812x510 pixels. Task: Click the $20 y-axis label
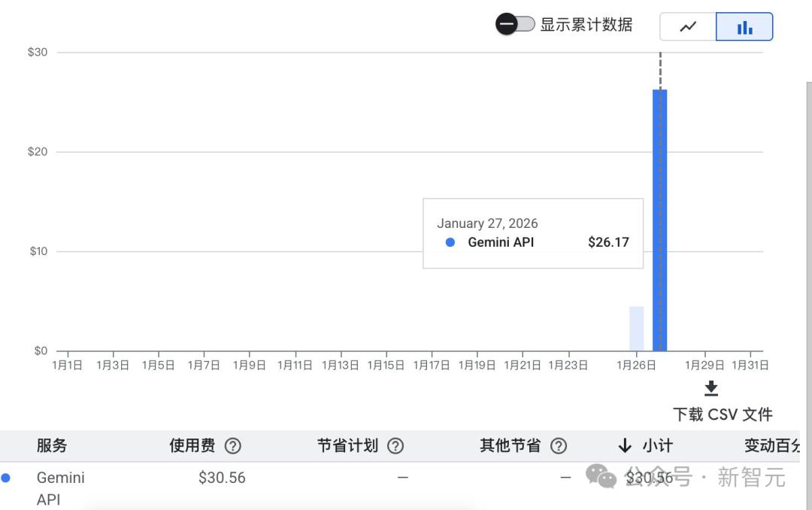(38, 152)
